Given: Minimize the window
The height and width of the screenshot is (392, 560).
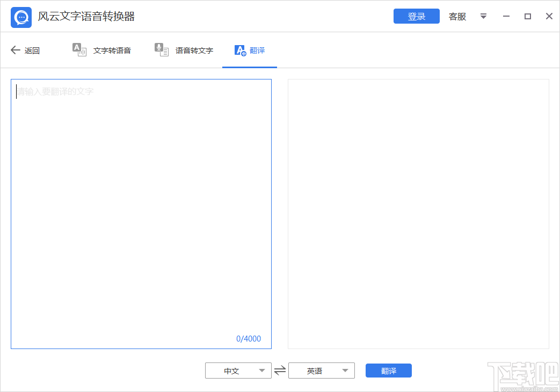Looking at the screenshot, I should pyautogui.click(x=506, y=17).
